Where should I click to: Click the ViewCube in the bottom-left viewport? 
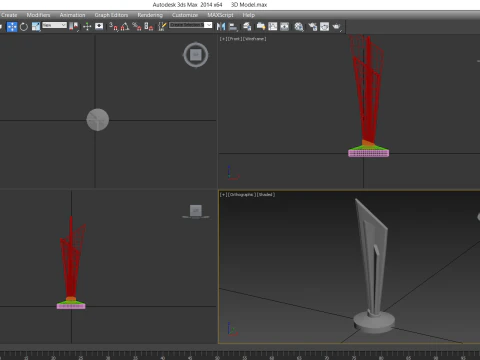196,211
